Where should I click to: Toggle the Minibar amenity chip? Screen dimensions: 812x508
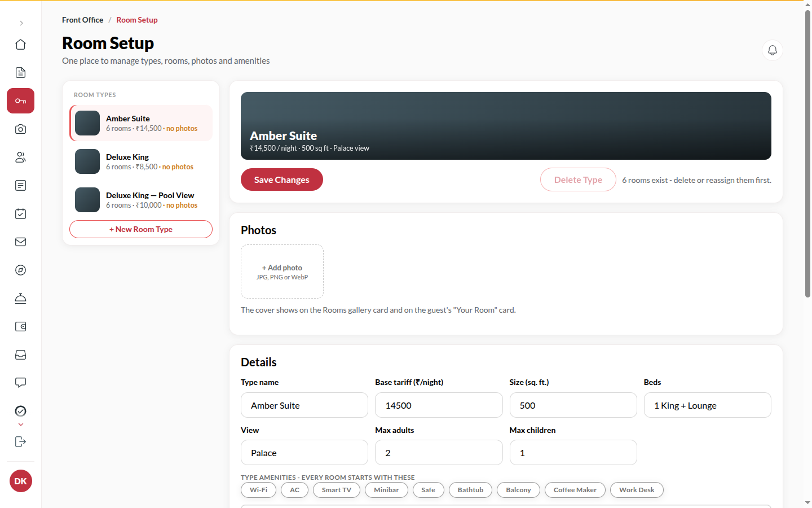pos(386,490)
